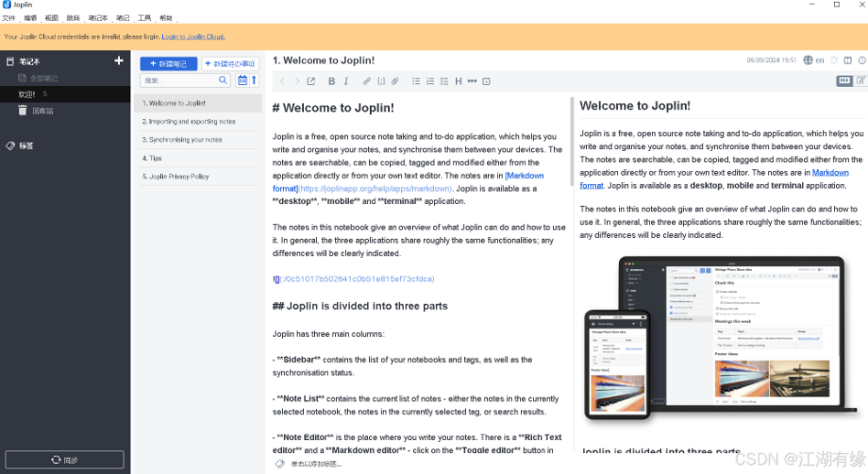Open the 笔记本 menu

pos(98,18)
